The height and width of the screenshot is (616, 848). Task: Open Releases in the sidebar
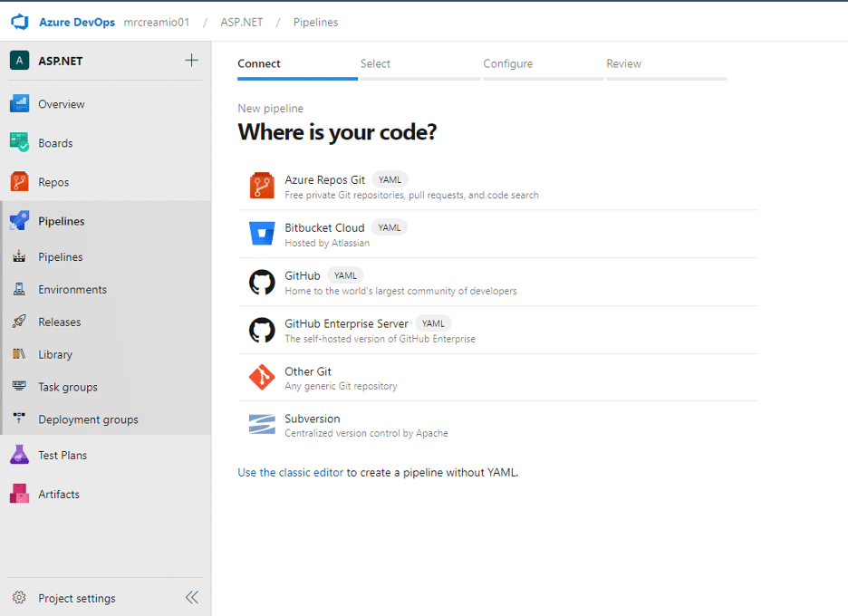click(105, 322)
